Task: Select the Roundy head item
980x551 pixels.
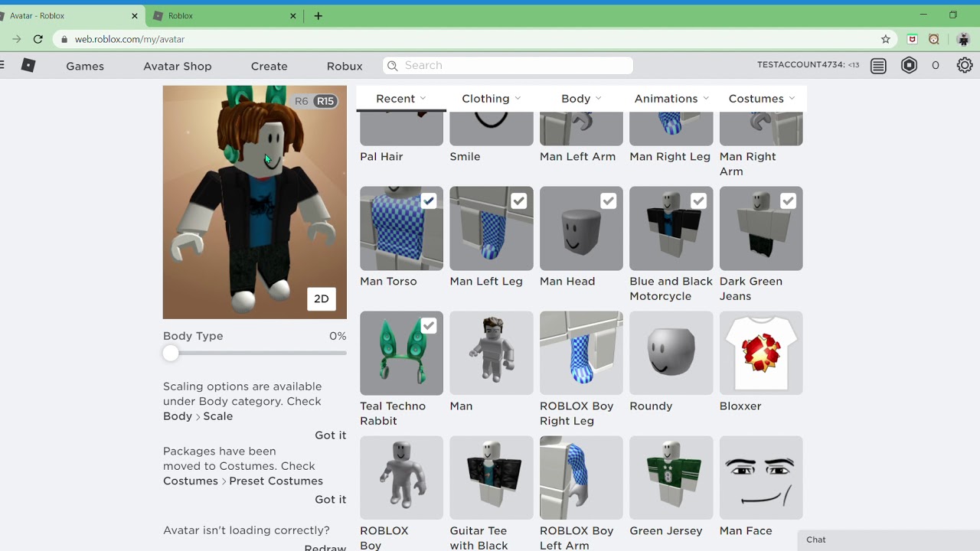Action: tap(671, 353)
